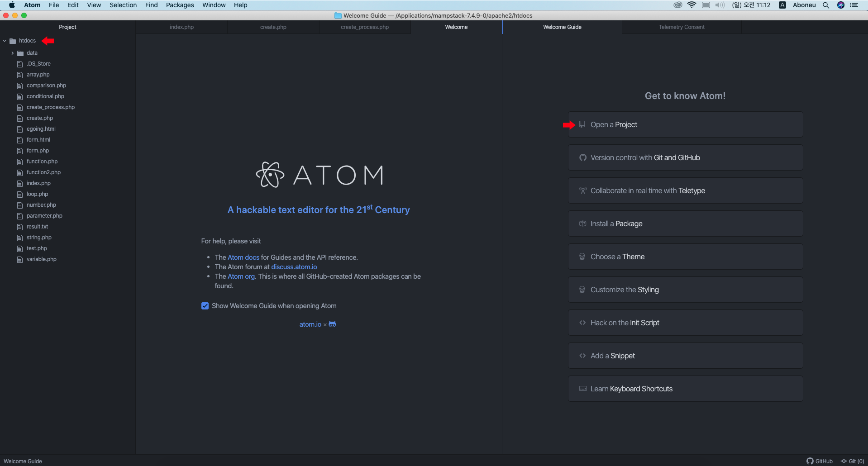Uncheck Show Welcome Guide when opening Atom
The height and width of the screenshot is (466, 868).
(x=205, y=306)
